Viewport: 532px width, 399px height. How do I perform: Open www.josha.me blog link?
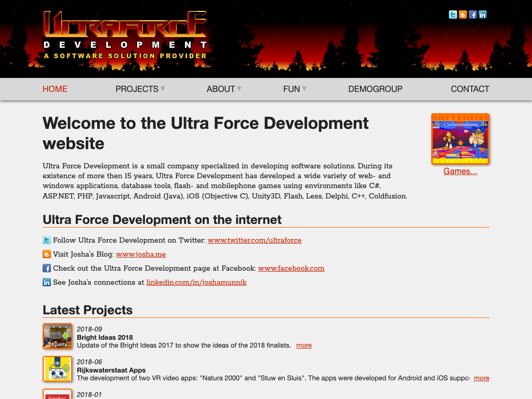click(141, 254)
